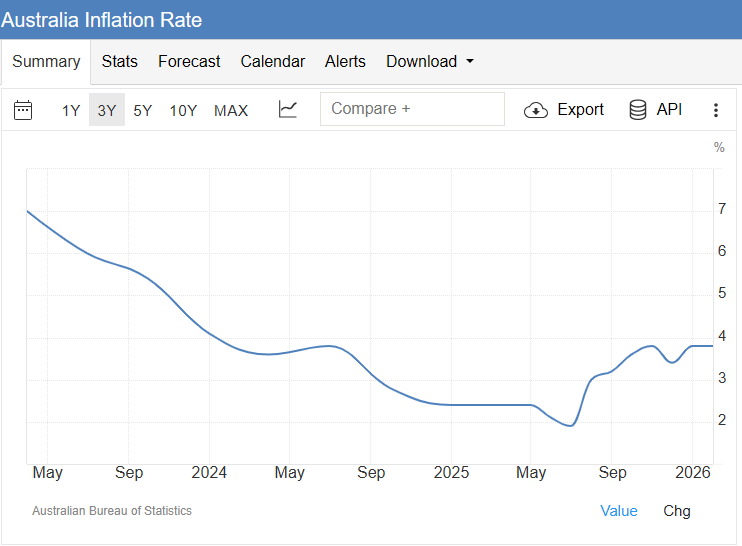Click the cloud Export download icon
The width and height of the screenshot is (742, 546).
(x=536, y=110)
